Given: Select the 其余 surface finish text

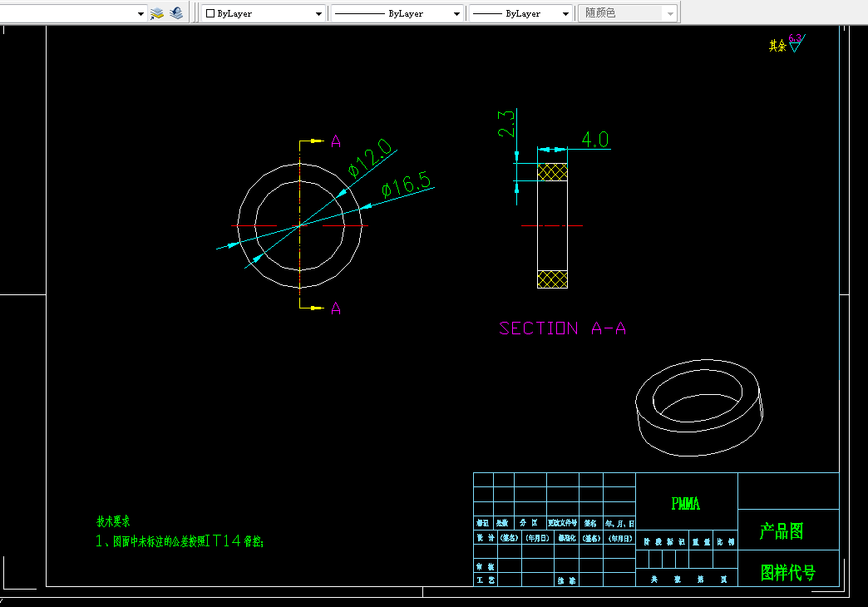Looking at the screenshot, I should (x=777, y=46).
